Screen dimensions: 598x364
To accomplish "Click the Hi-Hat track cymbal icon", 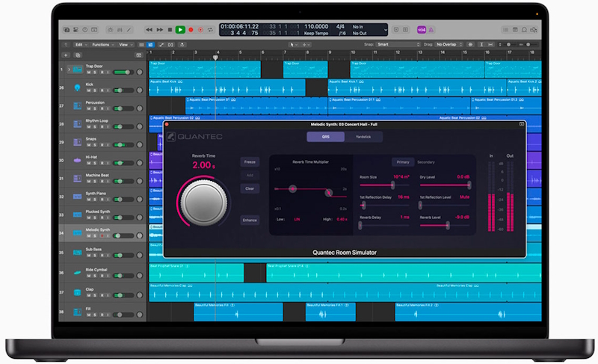I will point(78,161).
